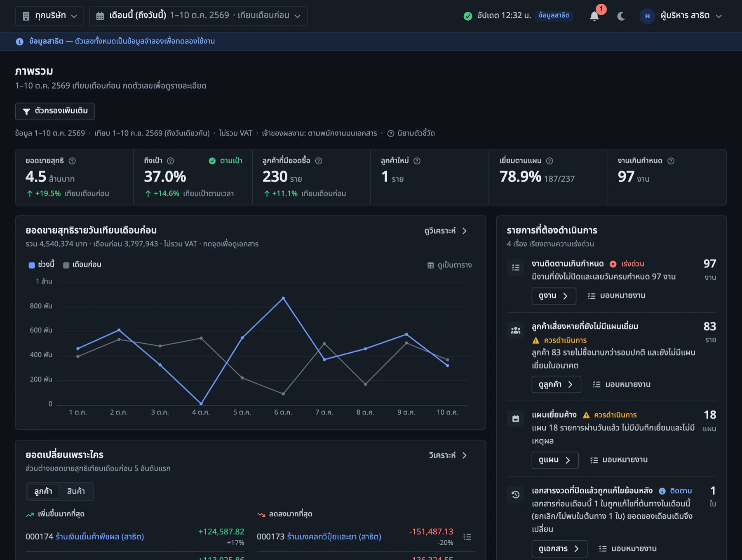The height and width of the screenshot is (560, 742).
Task: Click the แผนเยี่ยมค้าง calendar icon
Action: coord(515,419)
